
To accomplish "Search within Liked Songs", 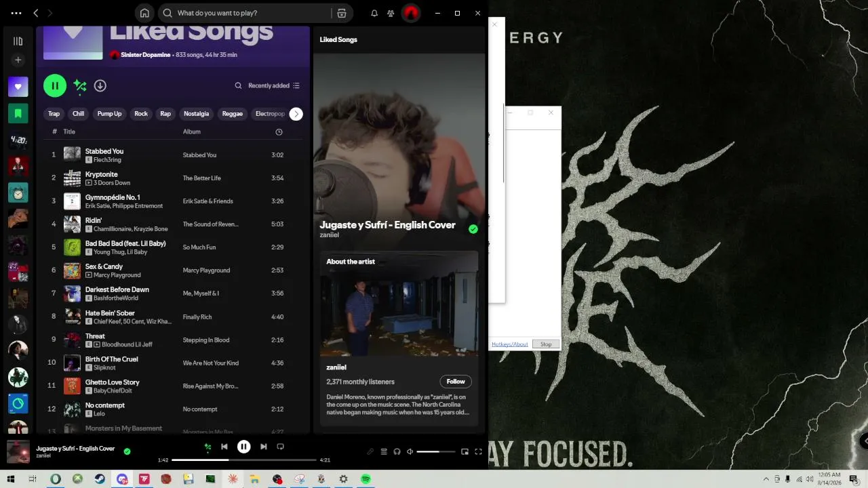I will coord(238,85).
